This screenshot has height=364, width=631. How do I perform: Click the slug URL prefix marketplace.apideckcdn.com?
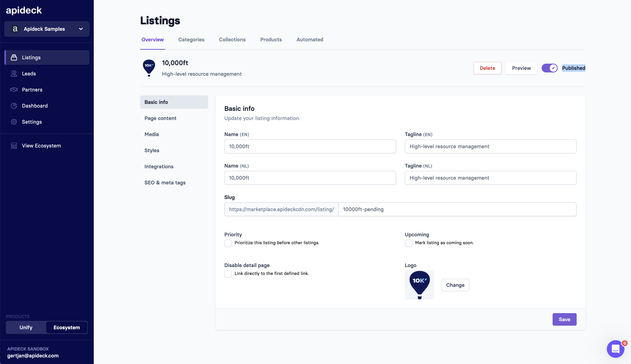(x=281, y=209)
